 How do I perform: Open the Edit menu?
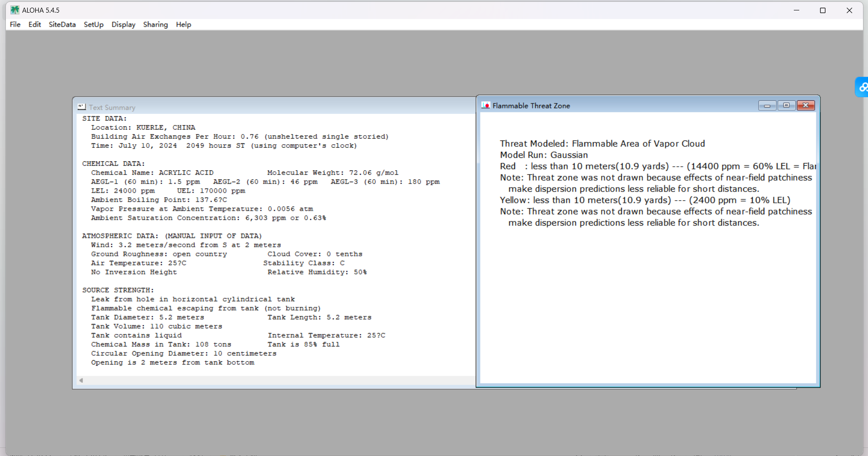[34, 24]
